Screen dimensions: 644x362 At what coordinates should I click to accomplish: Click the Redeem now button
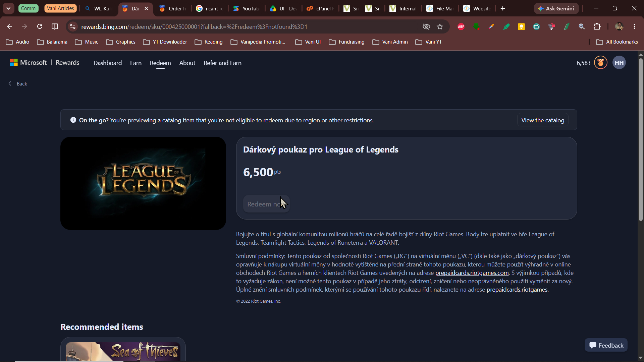[x=266, y=204]
